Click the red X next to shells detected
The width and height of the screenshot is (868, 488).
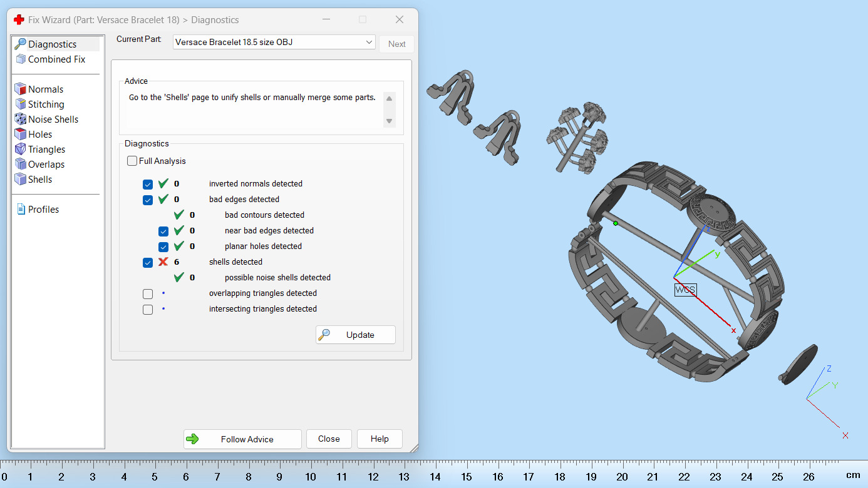pyautogui.click(x=163, y=262)
